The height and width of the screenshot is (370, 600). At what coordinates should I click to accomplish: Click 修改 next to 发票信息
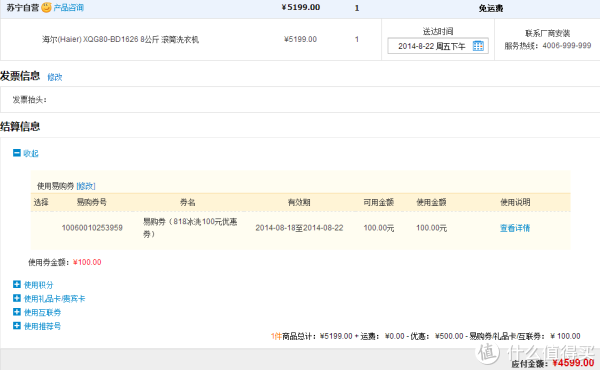55,77
